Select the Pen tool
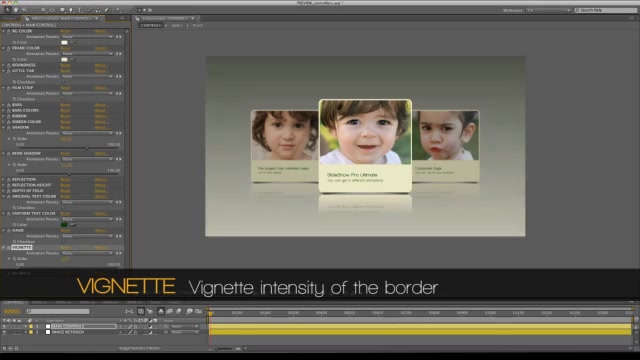The height and width of the screenshot is (360, 640). click(x=71, y=10)
